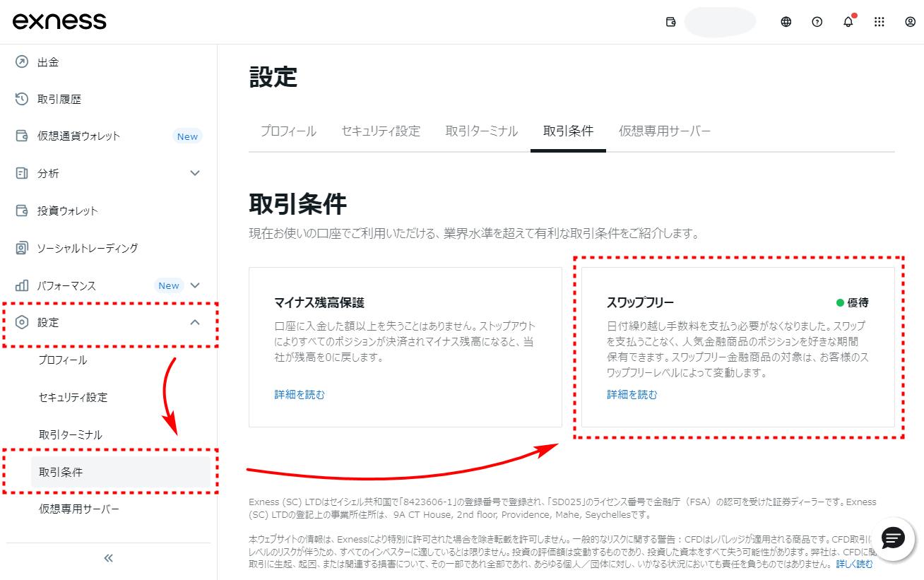Open the apps grid menu icon
This screenshot has height=580, width=924.
(x=879, y=22)
